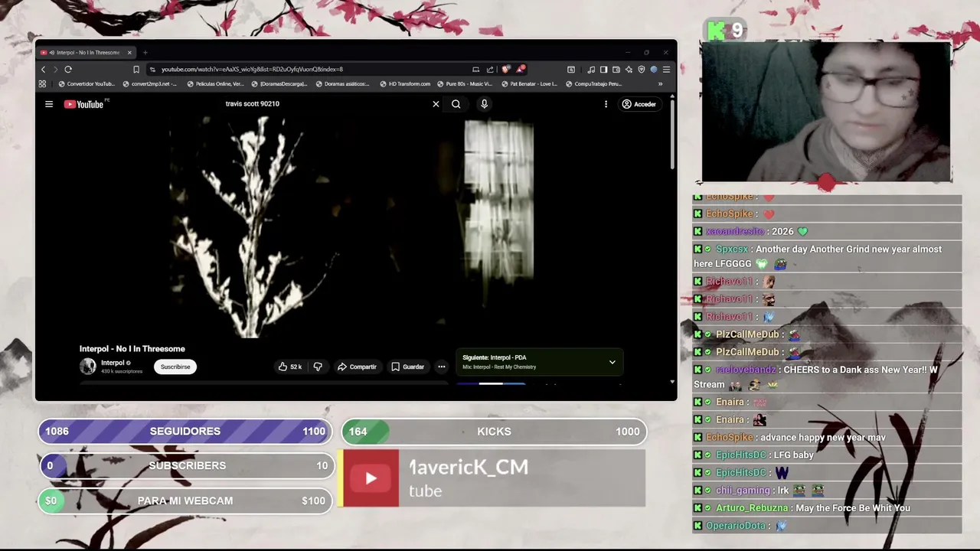Open the VPN shield icon in the toolbar
Image resolution: width=980 pixels, height=551 pixels.
(642, 70)
